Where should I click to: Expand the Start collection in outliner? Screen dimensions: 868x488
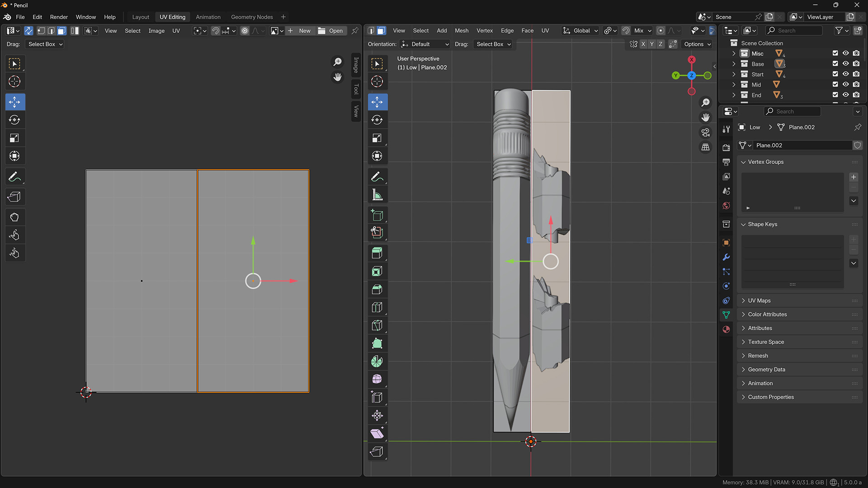pos(734,74)
